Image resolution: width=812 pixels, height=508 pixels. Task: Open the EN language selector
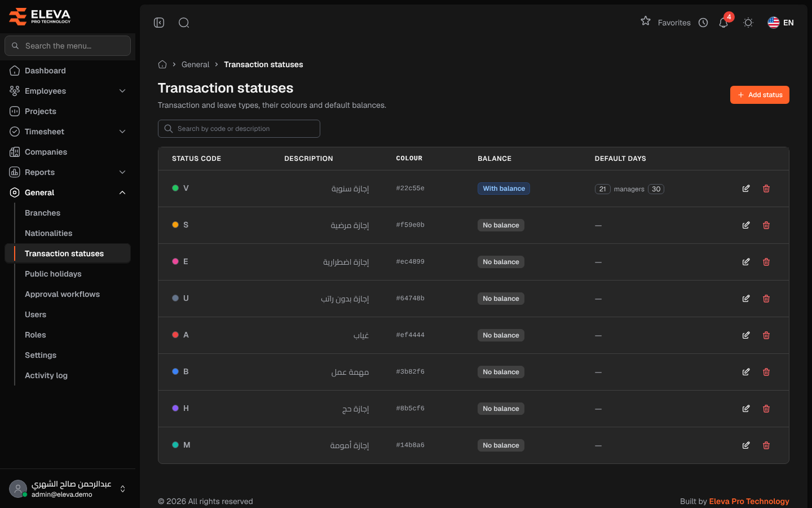pos(780,23)
